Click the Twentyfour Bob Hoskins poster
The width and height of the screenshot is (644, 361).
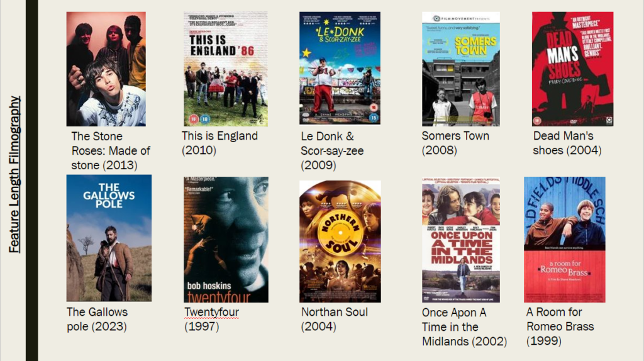pos(226,240)
